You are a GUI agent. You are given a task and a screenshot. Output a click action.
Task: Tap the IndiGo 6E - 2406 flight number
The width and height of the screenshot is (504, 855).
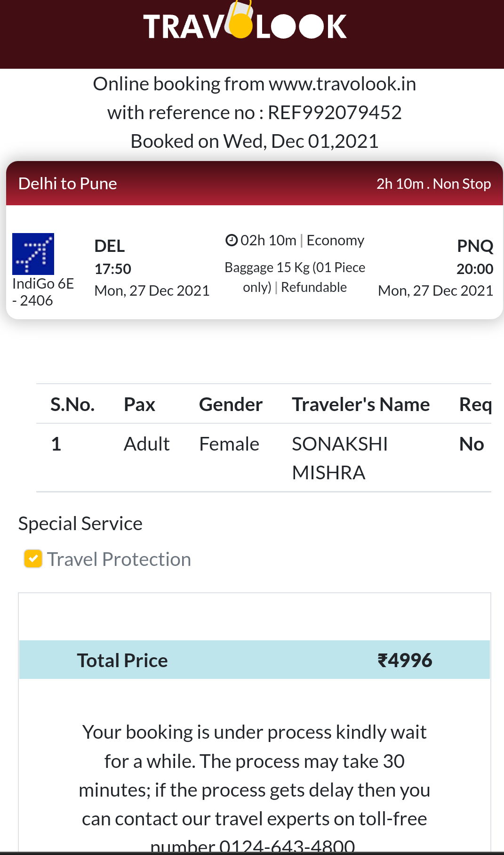coord(42,292)
